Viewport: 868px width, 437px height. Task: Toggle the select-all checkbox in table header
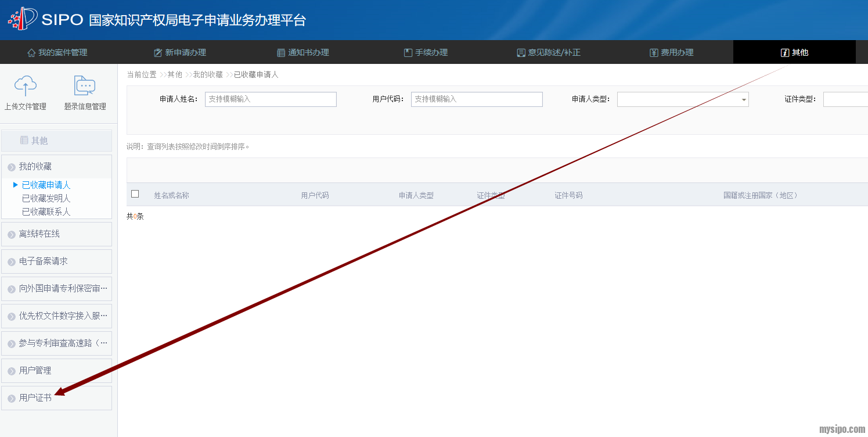[x=135, y=194]
